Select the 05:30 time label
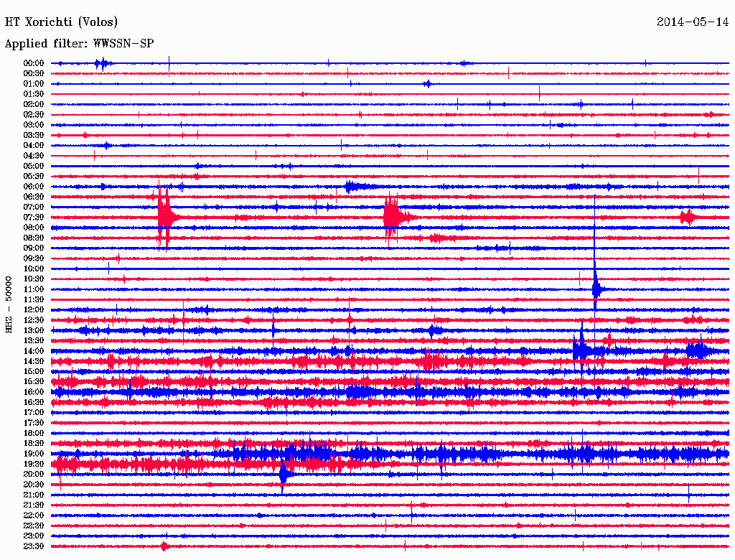This screenshot has height=560, width=735. (33, 177)
